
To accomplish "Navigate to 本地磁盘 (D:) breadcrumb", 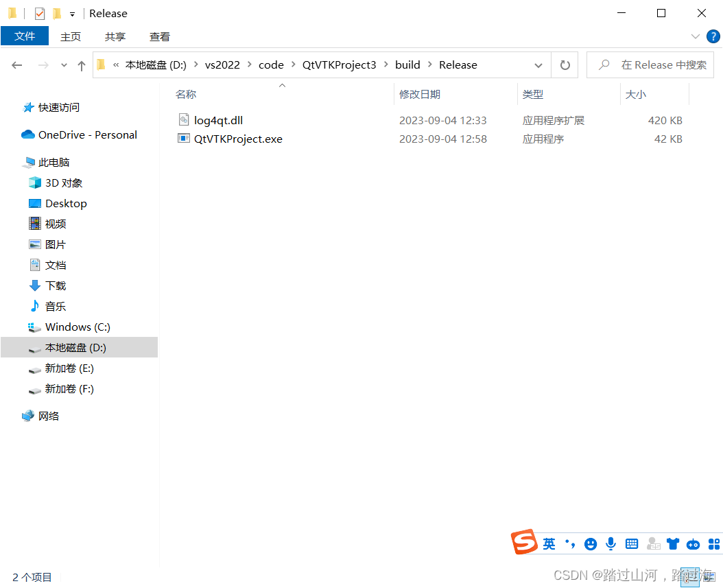I will coord(156,65).
